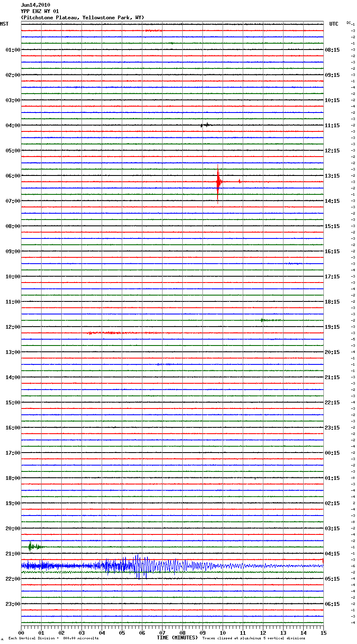Image resolution: width=357 pixels, height=644 pixels.
Task: Select the '15:00' MST row label
Action: [x=13, y=403]
